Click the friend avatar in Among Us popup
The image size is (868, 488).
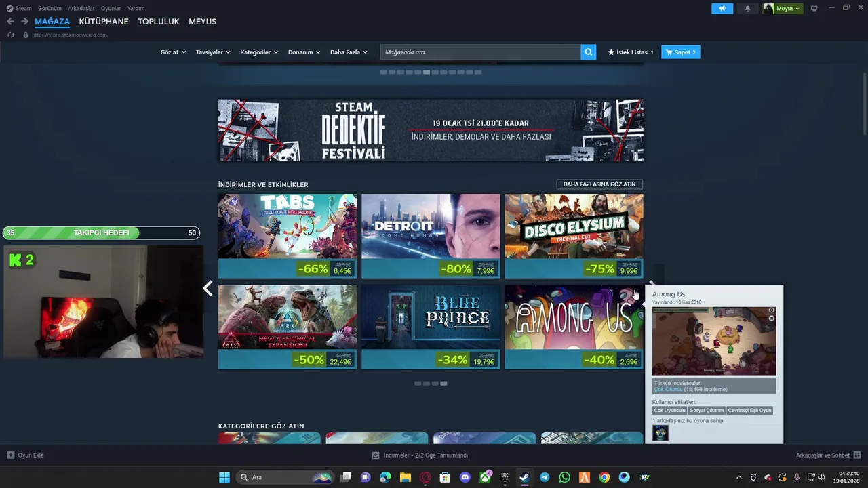click(660, 432)
